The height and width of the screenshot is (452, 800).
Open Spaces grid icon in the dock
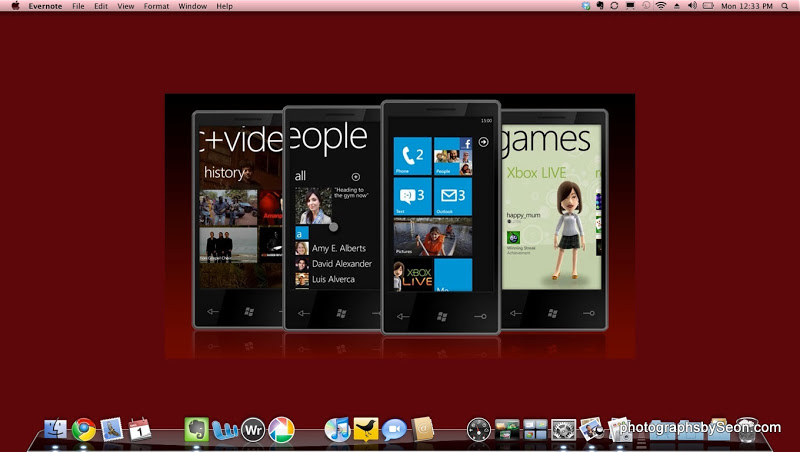click(535, 429)
